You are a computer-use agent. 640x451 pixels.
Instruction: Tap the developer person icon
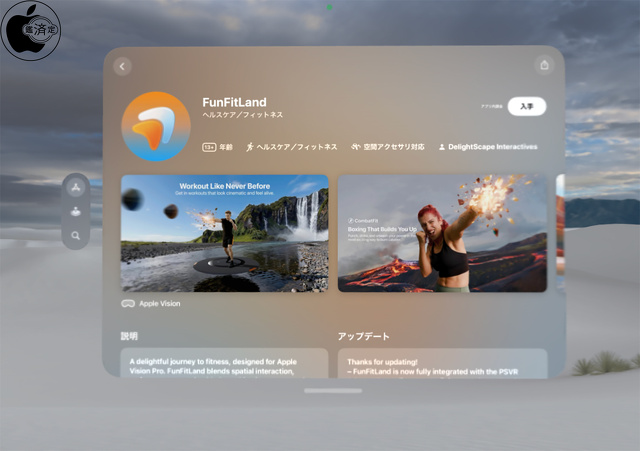click(x=442, y=147)
